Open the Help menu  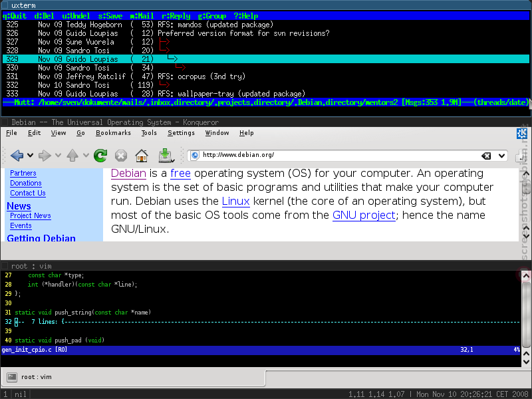pyautogui.click(x=246, y=133)
